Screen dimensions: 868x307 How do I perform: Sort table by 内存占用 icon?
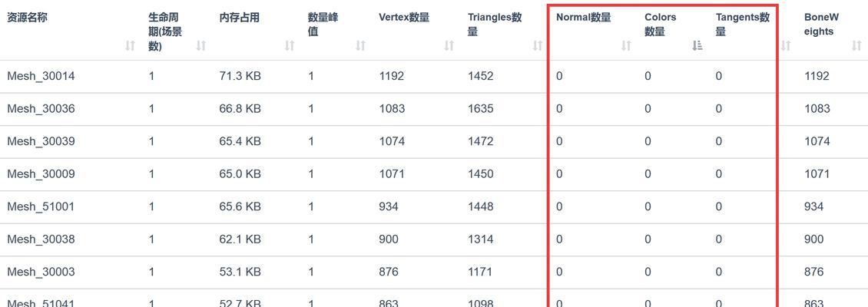tap(290, 46)
